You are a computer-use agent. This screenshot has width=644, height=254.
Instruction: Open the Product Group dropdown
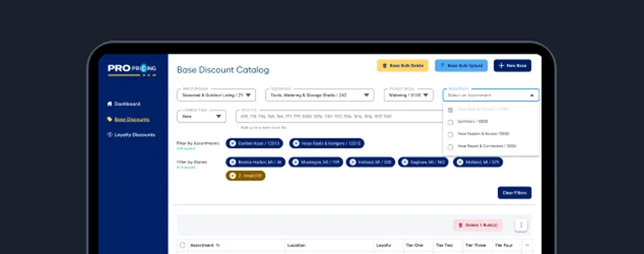click(x=408, y=95)
